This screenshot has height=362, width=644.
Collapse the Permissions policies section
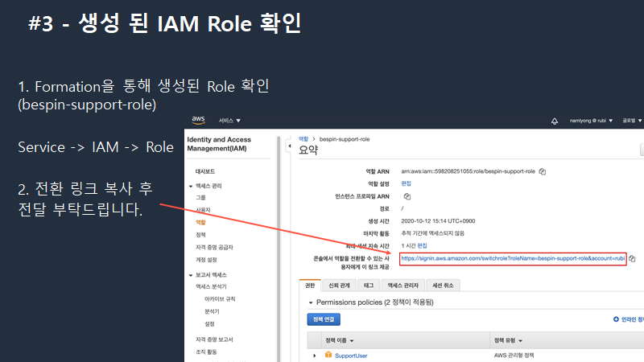(x=311, y=303)
